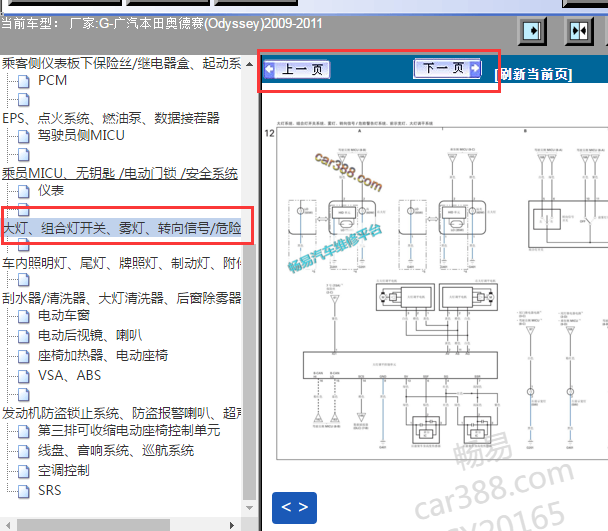The image size is (608, 531).
Task: Click tree panel scroll-up arrow
Action: tap(250, 64)
